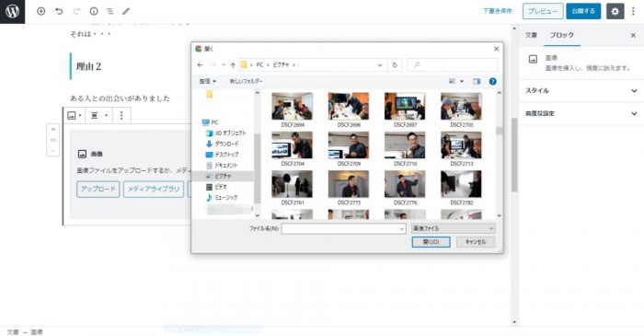This screenshot has width=644, height=336.
Task: Select ミュージック folder
Action: [222, 197]
